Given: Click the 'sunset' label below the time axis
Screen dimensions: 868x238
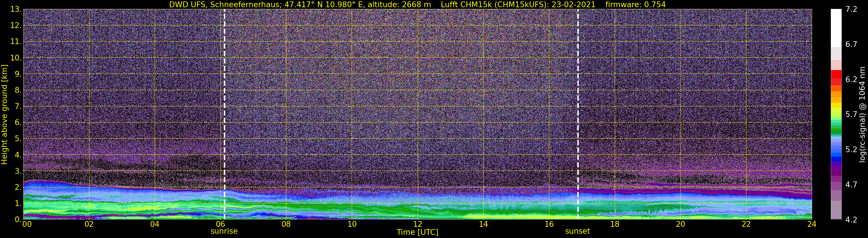Looking at the screenshot, I should (x=578, y=231).
